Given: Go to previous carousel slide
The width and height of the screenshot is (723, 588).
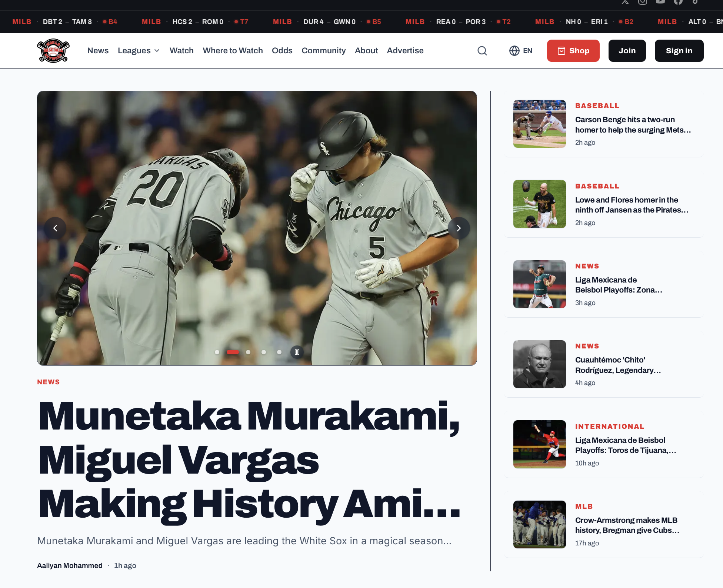Looking at the screenshot, I should [x=55, y=228].
